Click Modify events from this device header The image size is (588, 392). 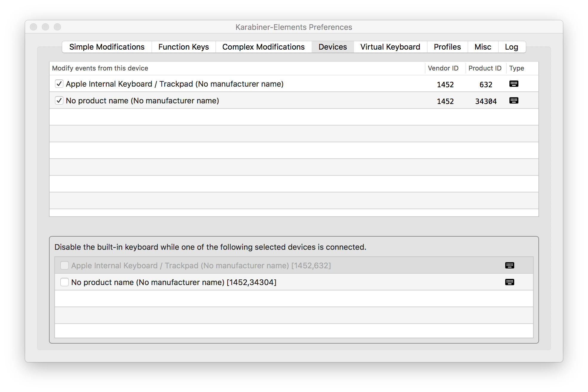pos(100,68)
